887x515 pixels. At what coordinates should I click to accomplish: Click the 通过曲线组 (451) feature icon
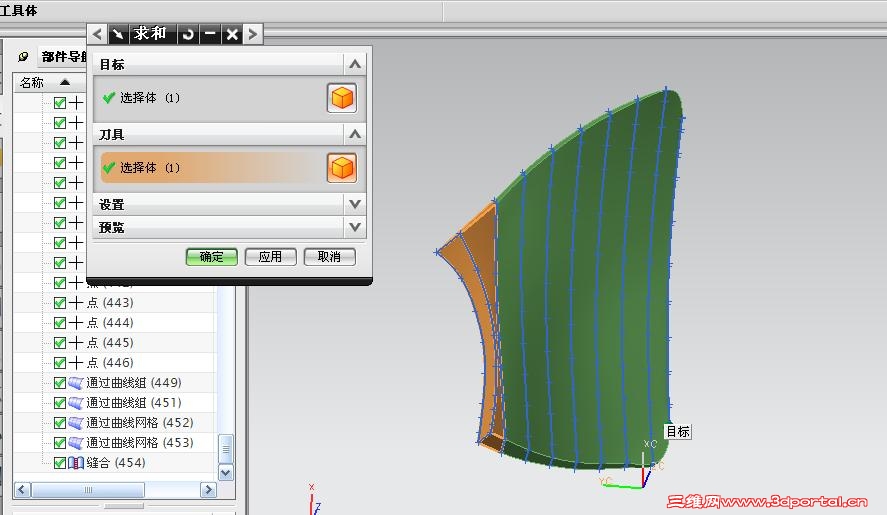76,403
